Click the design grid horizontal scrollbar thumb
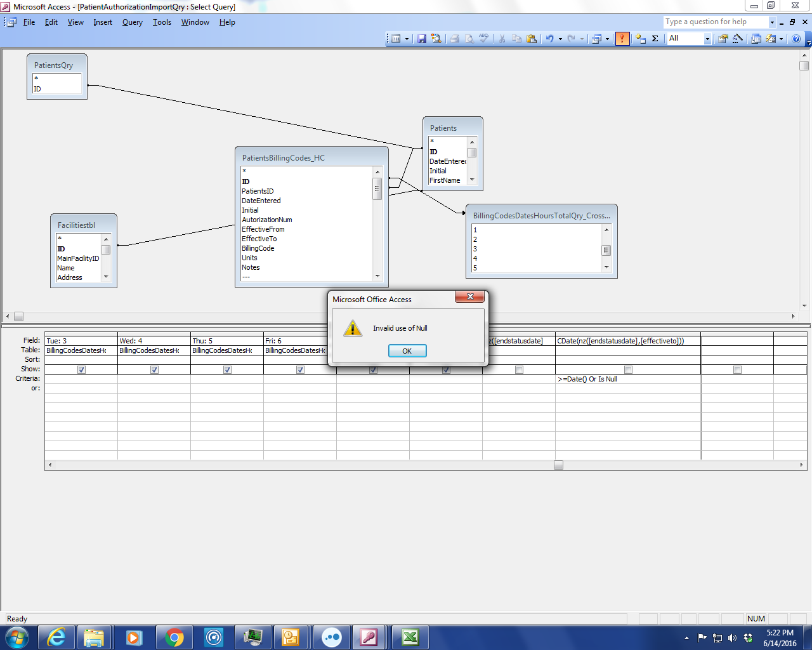812x650 pixels. (558, 465)
